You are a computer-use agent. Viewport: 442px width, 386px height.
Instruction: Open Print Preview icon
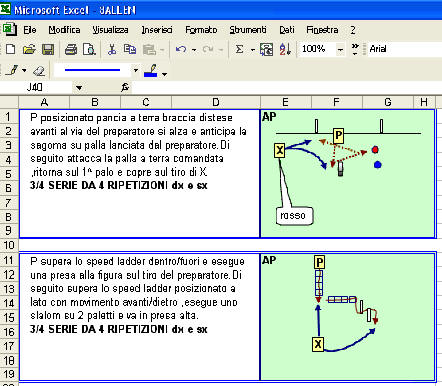(x=89, y=49)
